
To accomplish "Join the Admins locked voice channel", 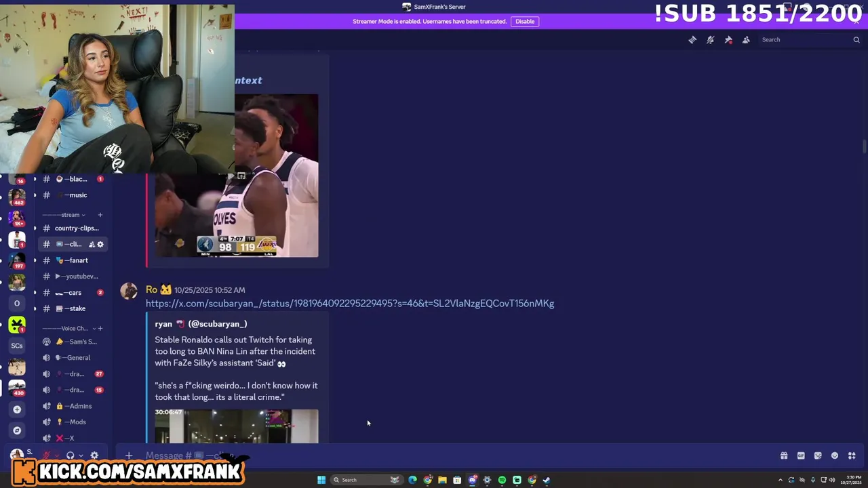I will tap(72, 406).
